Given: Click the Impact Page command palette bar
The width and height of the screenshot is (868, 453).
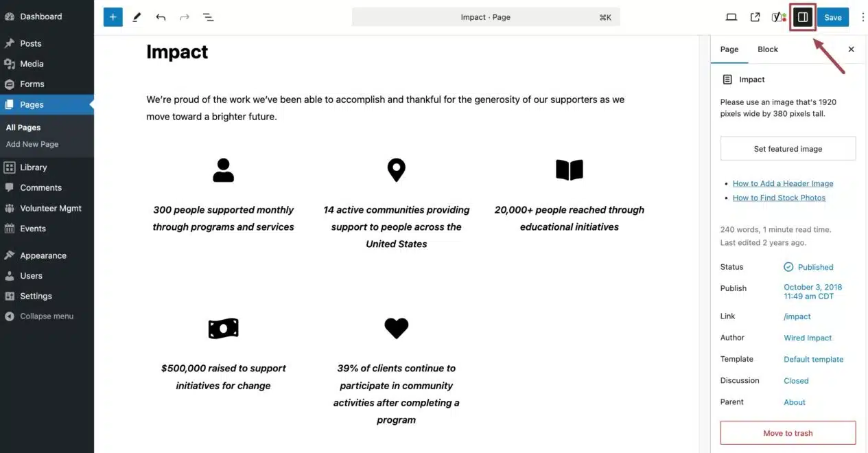Looking at the screenshot, I should [x=485, y=17].
